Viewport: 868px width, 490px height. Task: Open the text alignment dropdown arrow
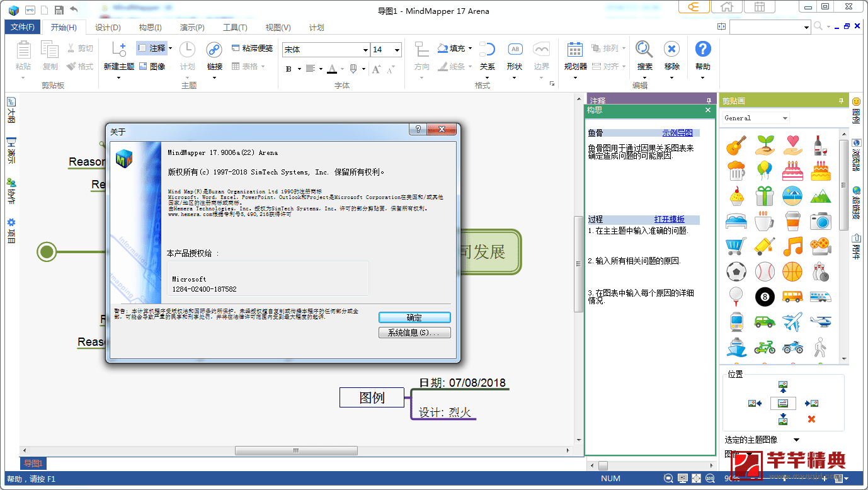pyautogui.click(x=321, y=69)
